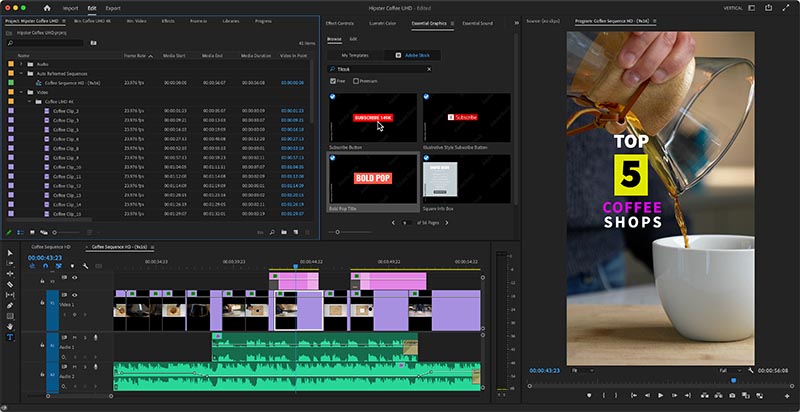
Task: Select the Bold Pop Title template thumbnail
Action: pyautogui.click(x=373, y=178)
